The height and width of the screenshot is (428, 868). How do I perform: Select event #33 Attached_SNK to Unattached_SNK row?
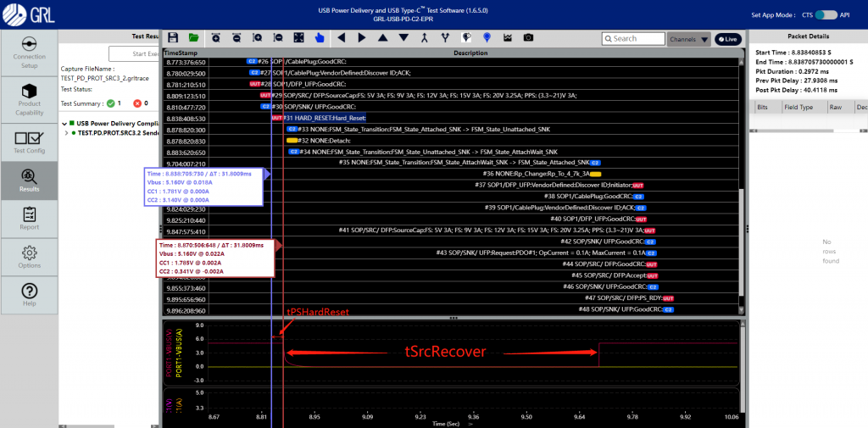(451, 130)
